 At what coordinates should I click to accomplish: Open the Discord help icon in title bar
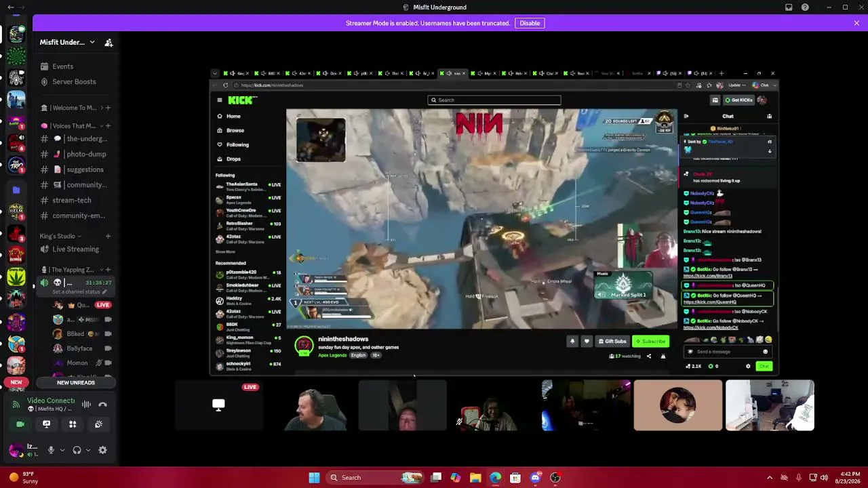point(805,7)
